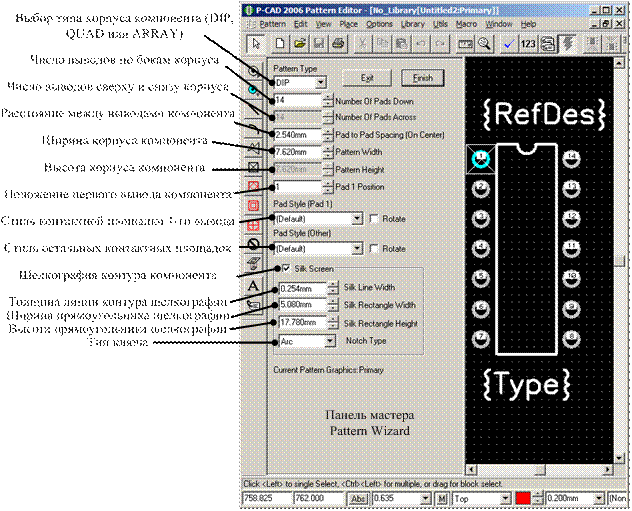Create a new pattern file
This screenshot has width=632, height=511.
click(280, 43)
